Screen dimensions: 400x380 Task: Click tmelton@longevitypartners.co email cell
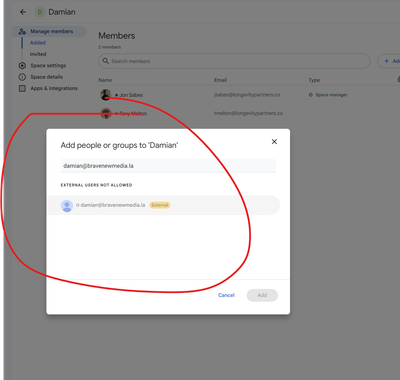coord(248,113)
